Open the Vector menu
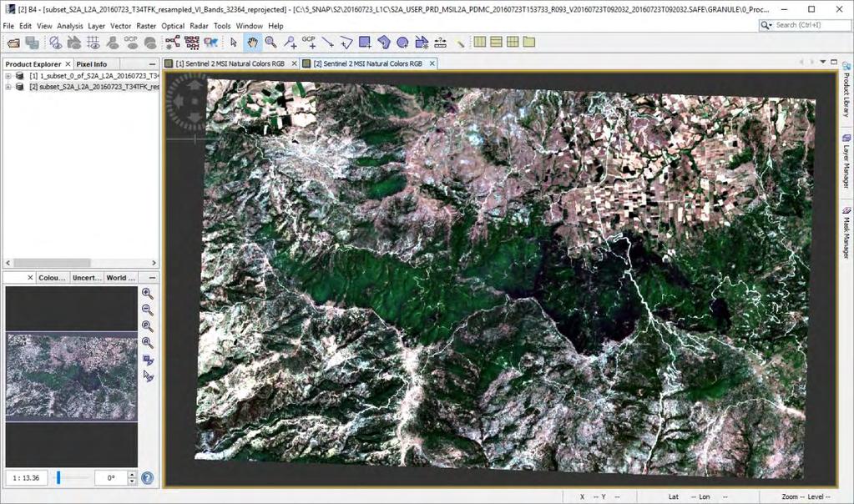Viewport: 854px width, 504px height. point(120,26)
